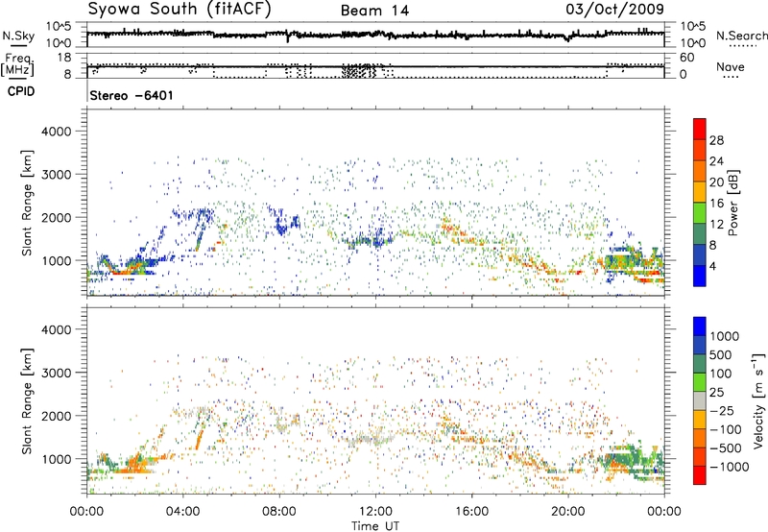Select the 04:00 time tick label
The width and height of the screenshot is (768, 532).
click(x=182, y=512)
